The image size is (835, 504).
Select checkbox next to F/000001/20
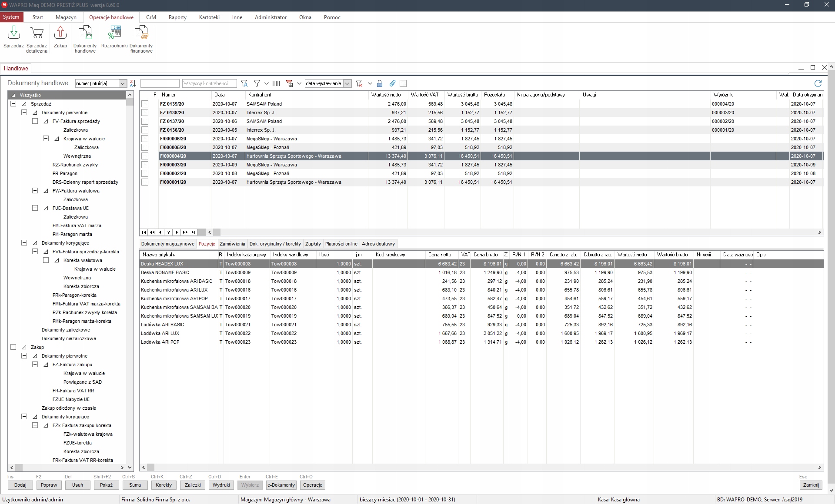point(145,182)
